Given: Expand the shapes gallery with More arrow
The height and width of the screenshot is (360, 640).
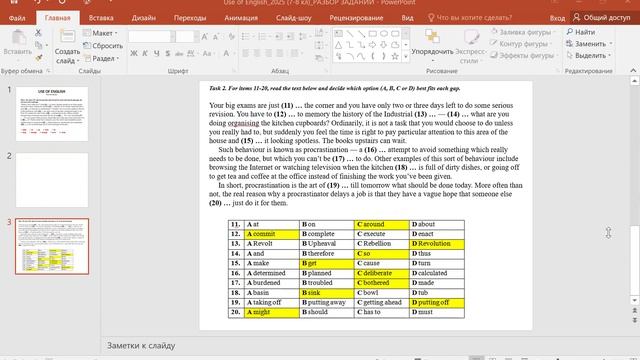Looking at the screenshot, I should pyautogui.click(x=406, y=57).
